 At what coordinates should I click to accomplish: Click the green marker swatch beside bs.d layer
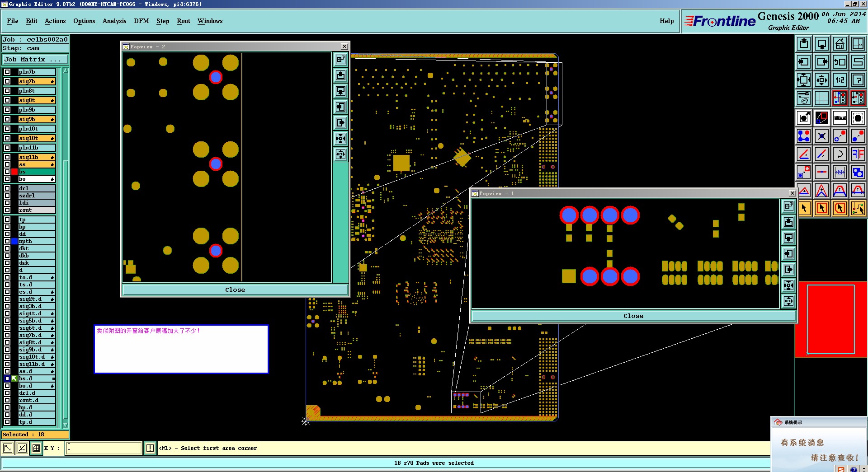(14, 379)
